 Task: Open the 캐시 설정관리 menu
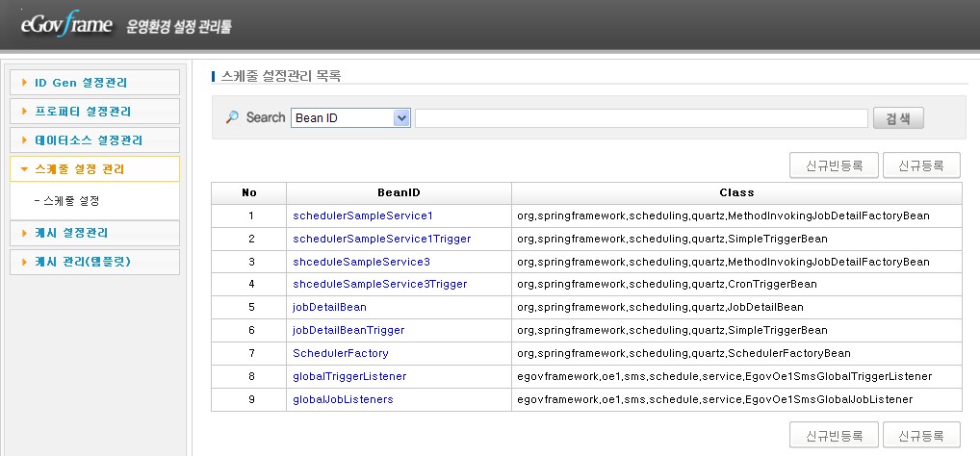94,234
